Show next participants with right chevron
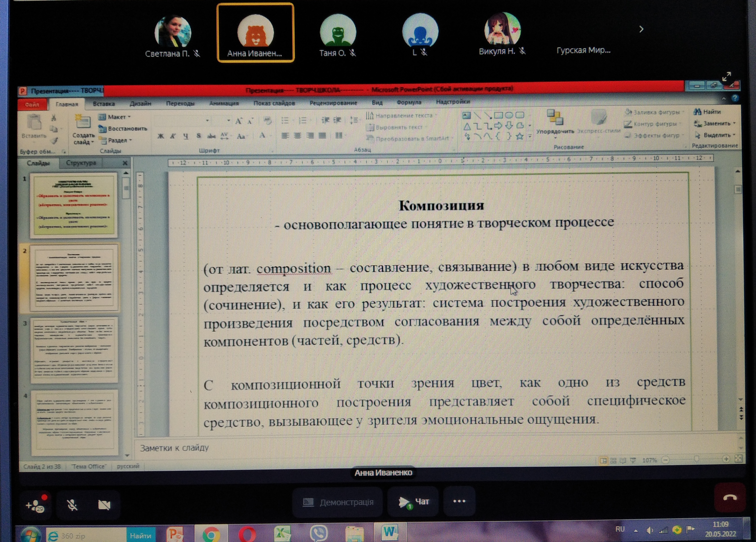Viewport: 756px width, 542px height. (641, 29)
